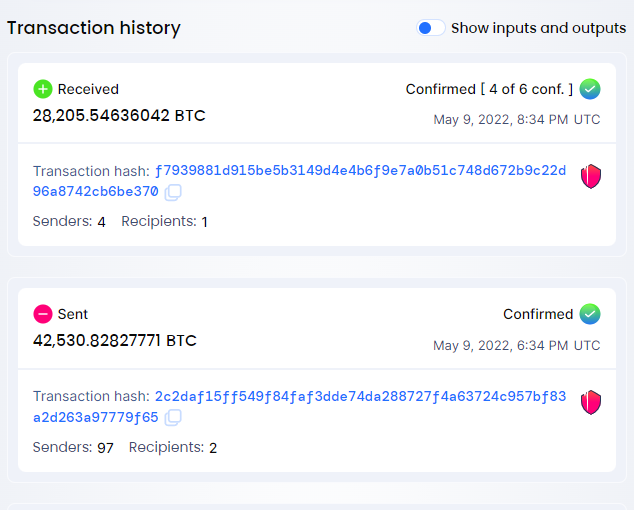Click red shield icon on Sent transaction

pos(591,402)
